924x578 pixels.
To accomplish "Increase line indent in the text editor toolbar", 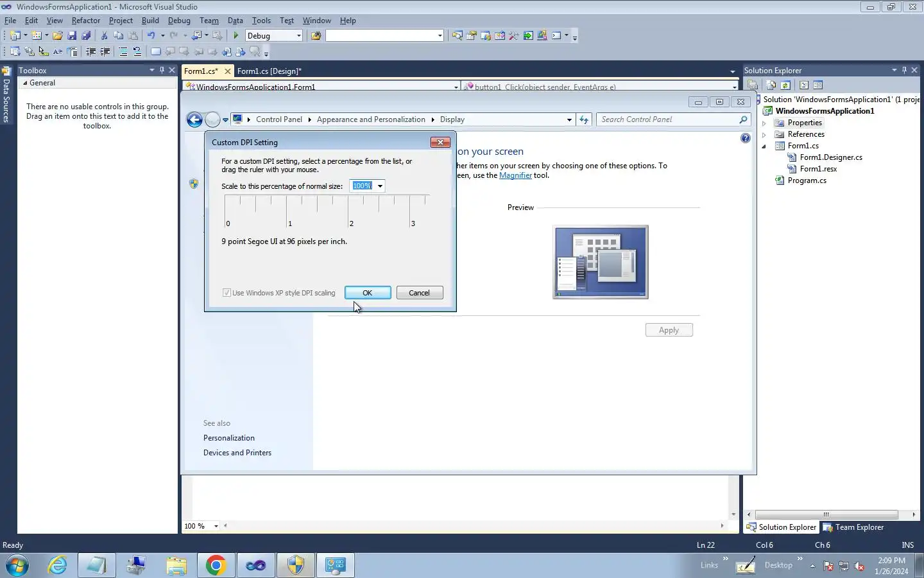I will click(105, 51).
